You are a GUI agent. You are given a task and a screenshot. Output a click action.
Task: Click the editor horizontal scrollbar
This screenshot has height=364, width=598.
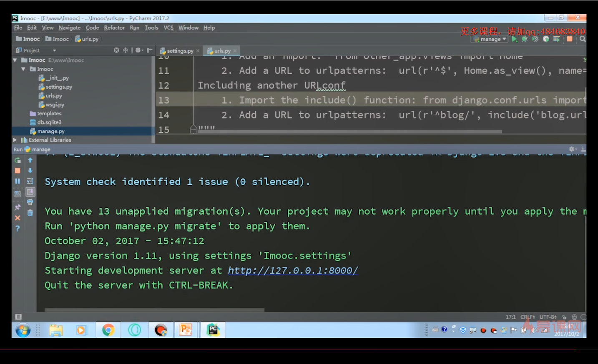tap(350, 132)
